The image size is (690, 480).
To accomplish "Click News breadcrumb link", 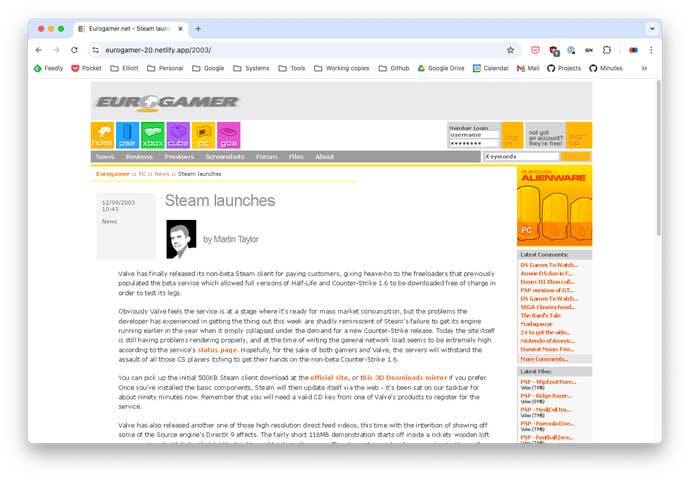I will (x=162, y=174).
